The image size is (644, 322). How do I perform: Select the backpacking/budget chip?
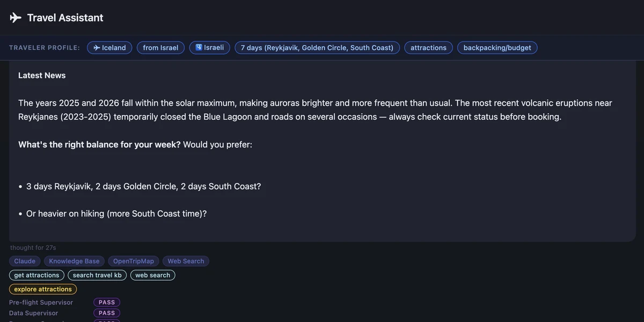pyautogui.click(x=497, y=48)
